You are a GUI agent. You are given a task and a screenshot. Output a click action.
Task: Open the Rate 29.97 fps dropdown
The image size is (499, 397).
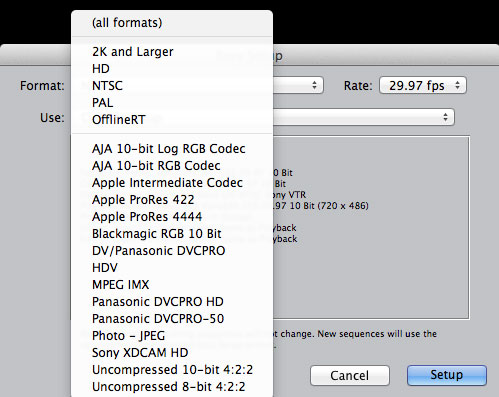click(423, 85)
